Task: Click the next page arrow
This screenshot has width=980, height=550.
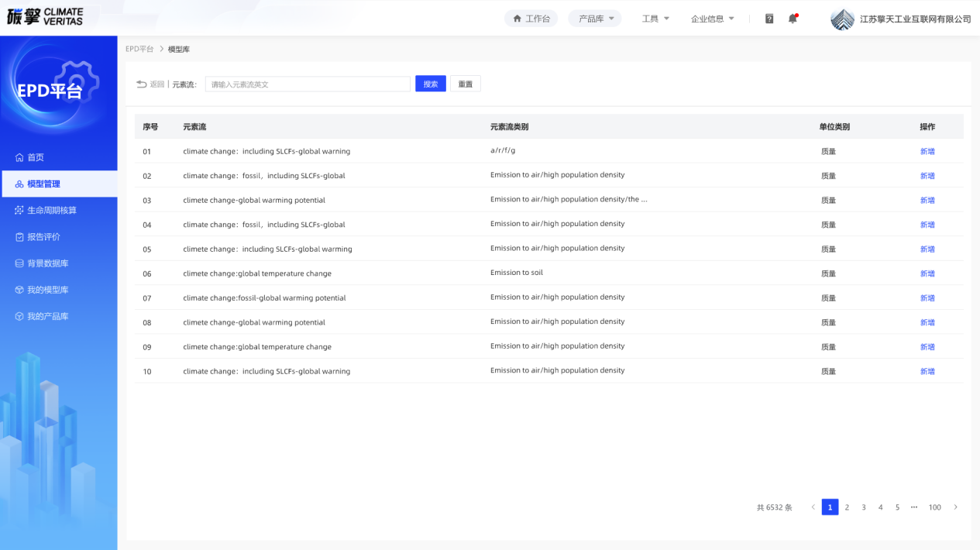Action: click(x=955, y=507)
